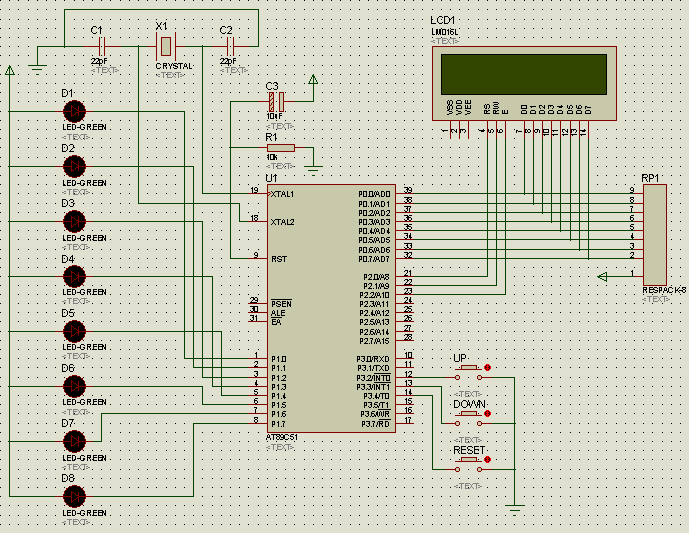Image resolution: width=689 pixels, height=533 pixels.
Task: Select resistor pack RP1
Action: click(655, 235)
